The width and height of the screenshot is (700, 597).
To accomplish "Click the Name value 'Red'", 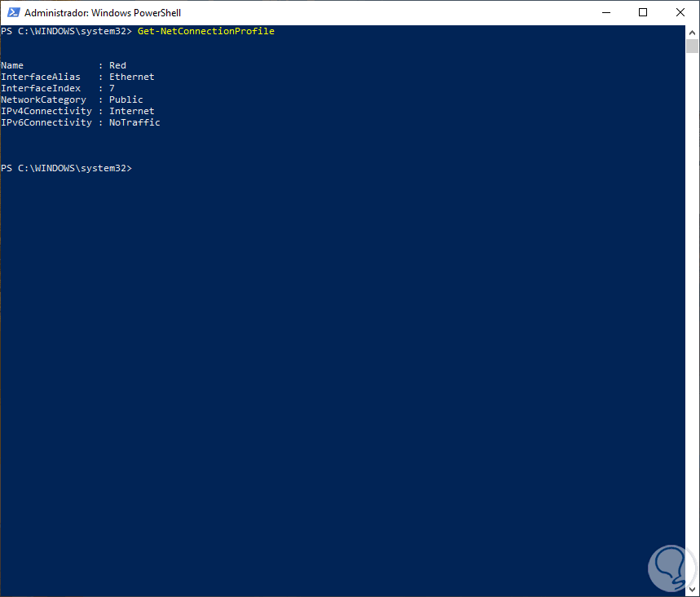I will point(117,65).
